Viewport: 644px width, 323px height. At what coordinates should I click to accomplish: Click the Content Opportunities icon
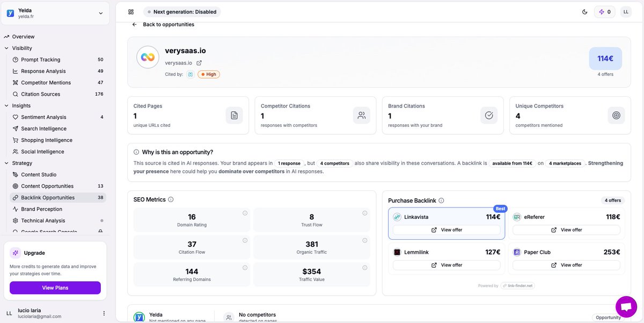click(x=16, y=186)
